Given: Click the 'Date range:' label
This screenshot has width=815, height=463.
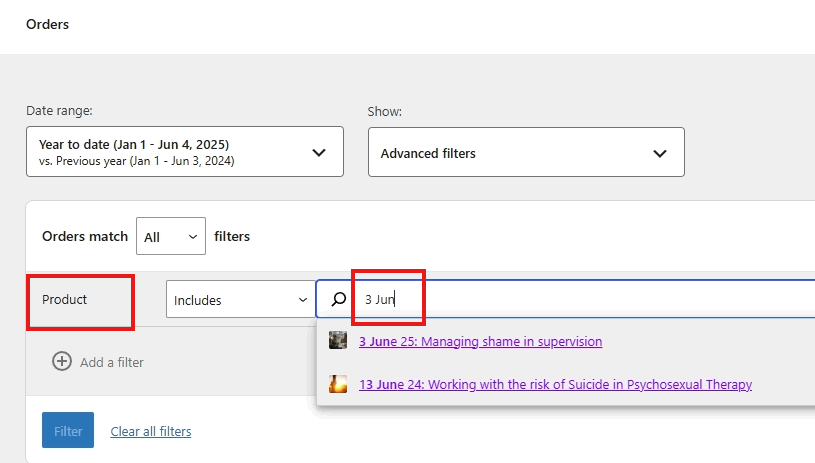Looking at the screenshot, I should 59,111.
